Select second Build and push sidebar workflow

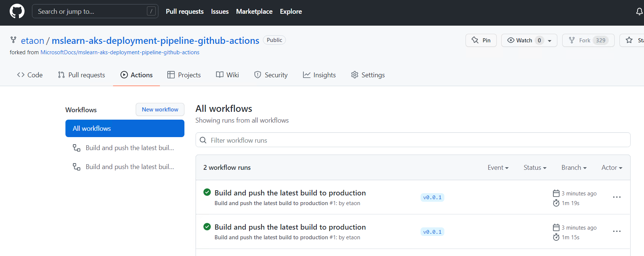(125, 167)
